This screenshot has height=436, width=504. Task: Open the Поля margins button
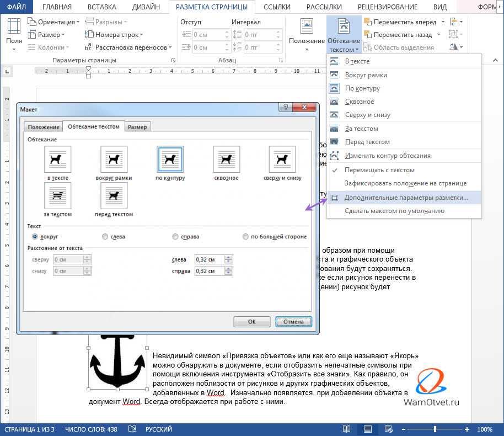14,35
